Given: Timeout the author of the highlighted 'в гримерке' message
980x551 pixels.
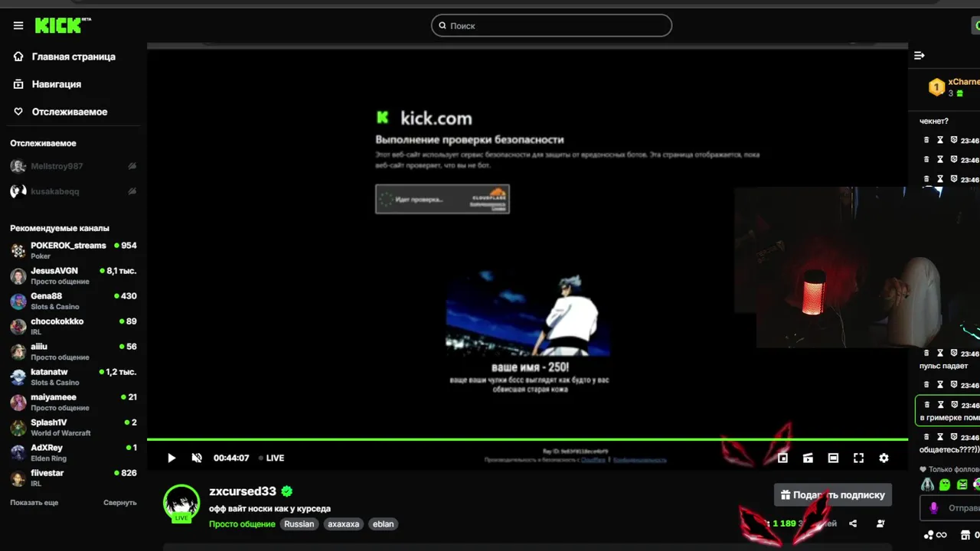Looking at the screenshot, I should point(940,405).
